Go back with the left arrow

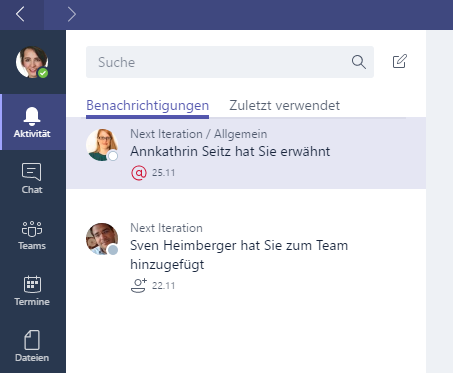coord(20,14)
